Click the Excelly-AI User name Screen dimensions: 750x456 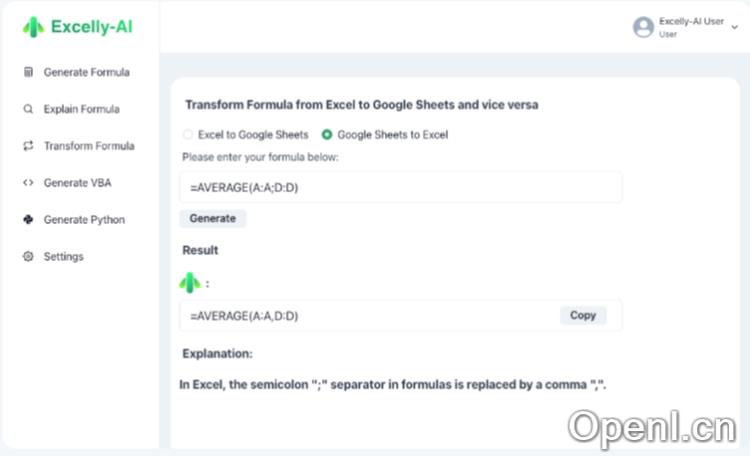coord(691,21)
